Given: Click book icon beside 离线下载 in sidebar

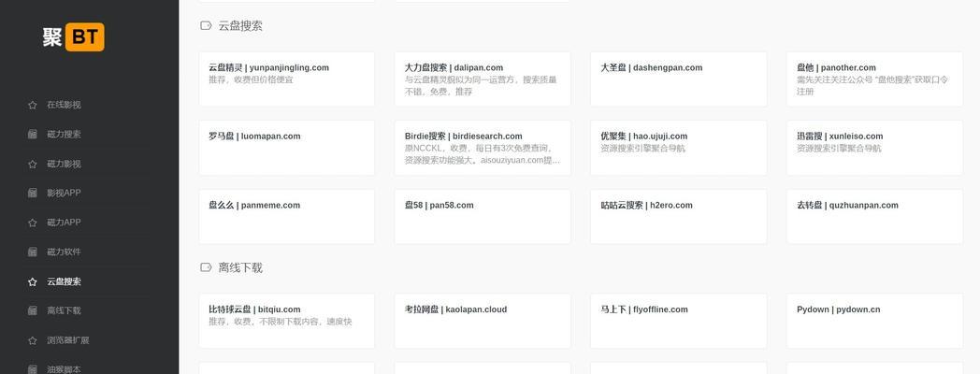Looking at the screenshot, I should click(x=33, y=310).
